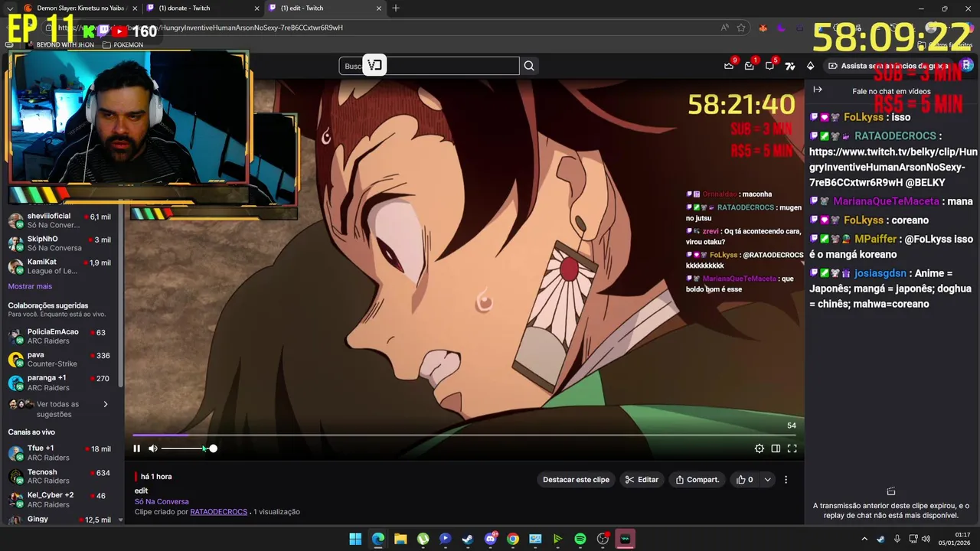This screenshot has width=980, height=551.
Task: Add page to favorites star
Action: (741, 28)
